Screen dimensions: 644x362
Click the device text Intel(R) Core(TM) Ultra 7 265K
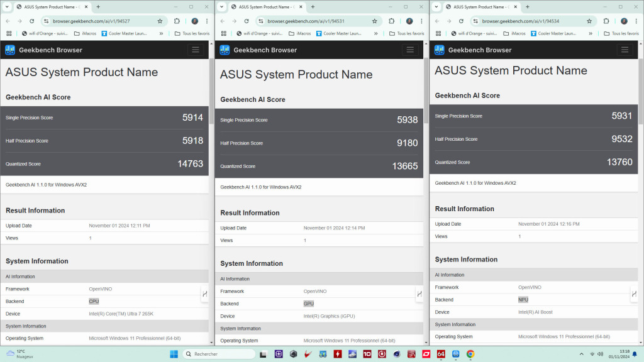click(121, 314)
